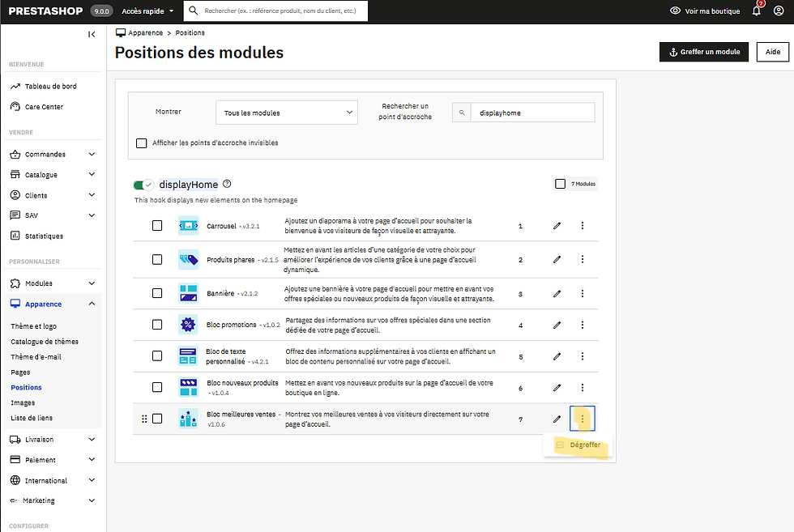Open Liste de liens submenu
The image size is (794, 532).
pos(32,418)
